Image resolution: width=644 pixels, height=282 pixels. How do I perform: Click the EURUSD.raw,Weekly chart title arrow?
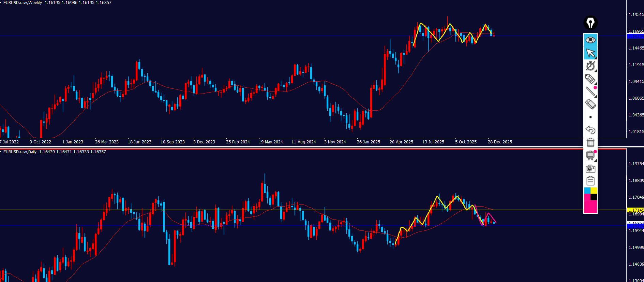point(1,2)
